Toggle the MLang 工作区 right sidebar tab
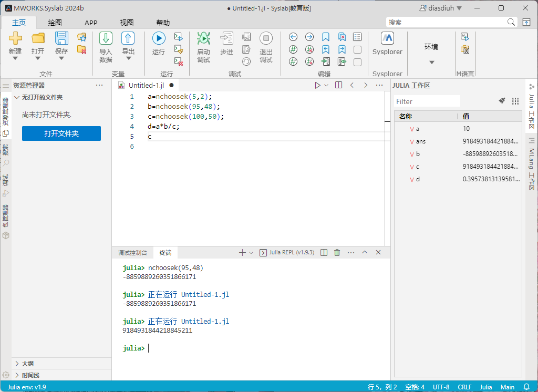The image size is (538, 392). [x=532, y=164]
